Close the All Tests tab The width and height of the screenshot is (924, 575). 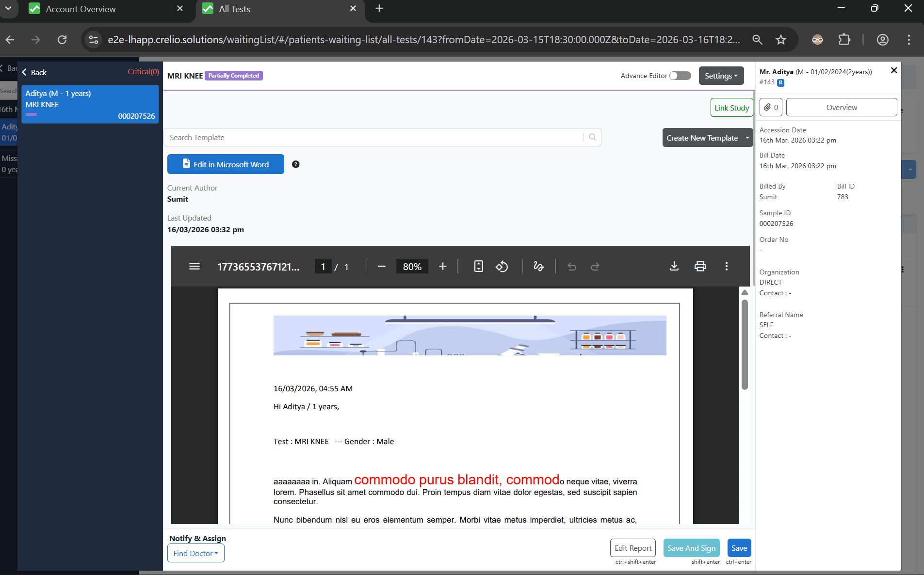point(353,9)
